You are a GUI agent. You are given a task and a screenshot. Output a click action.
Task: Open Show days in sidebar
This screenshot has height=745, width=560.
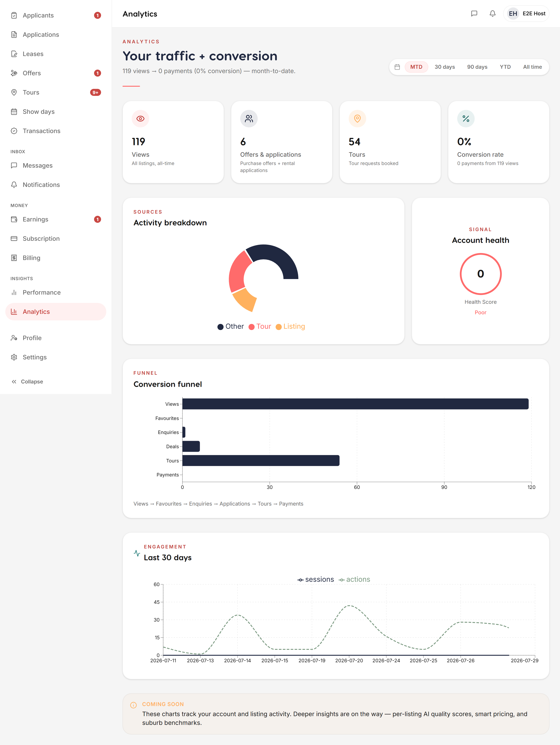point(56,111)
